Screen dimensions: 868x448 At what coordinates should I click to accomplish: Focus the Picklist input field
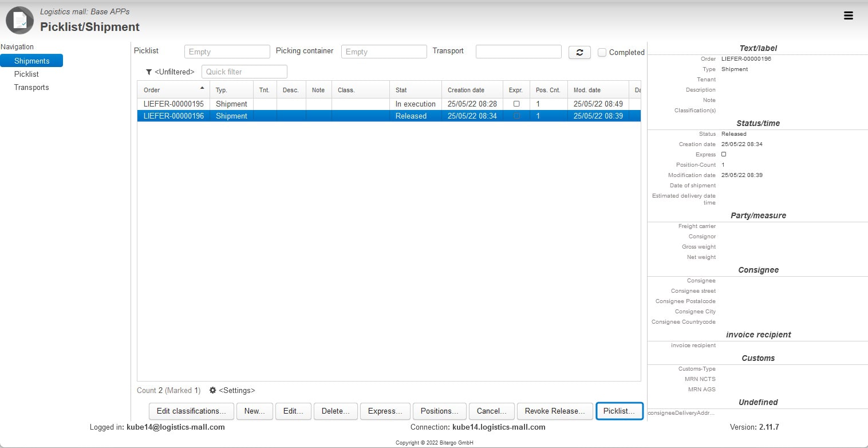pos(227,52)
